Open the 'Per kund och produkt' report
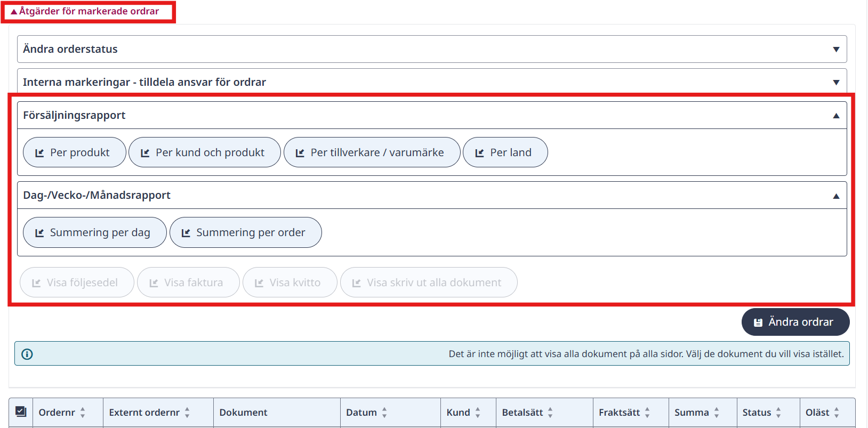 click(x=205, y=152)
